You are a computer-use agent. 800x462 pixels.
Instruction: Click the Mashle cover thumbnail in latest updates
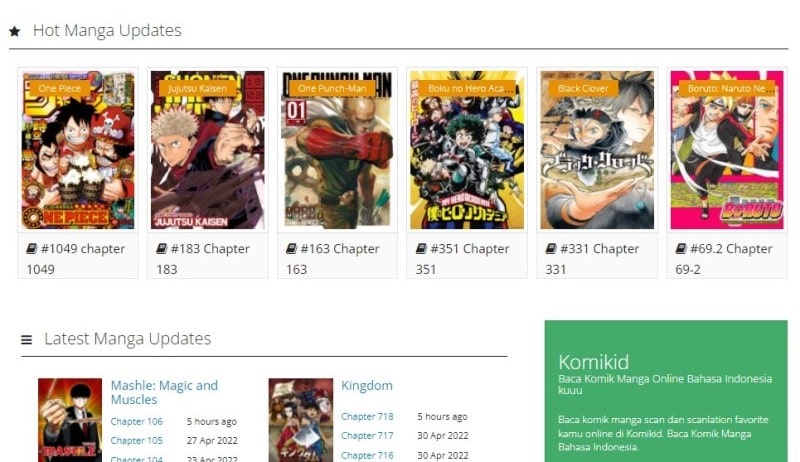[70, 420]
